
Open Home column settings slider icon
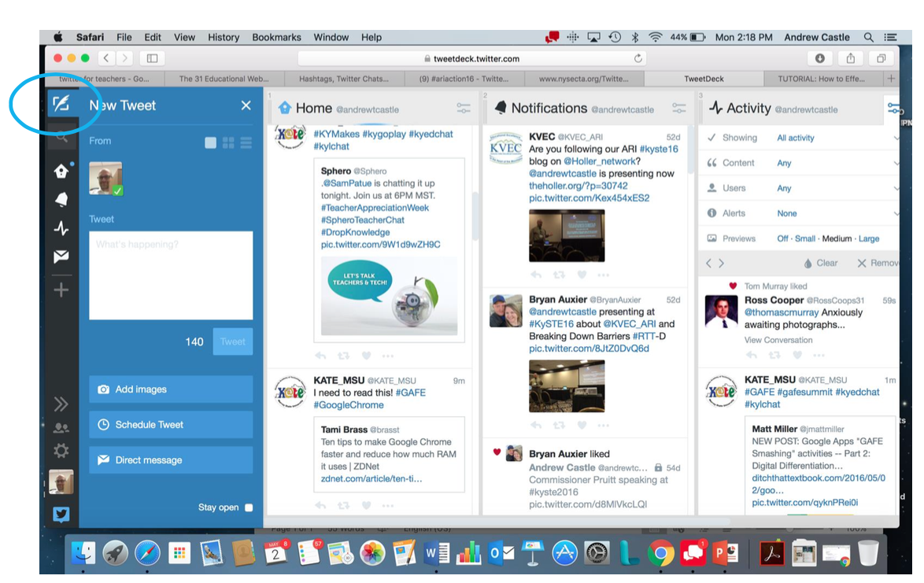point(464,109)
